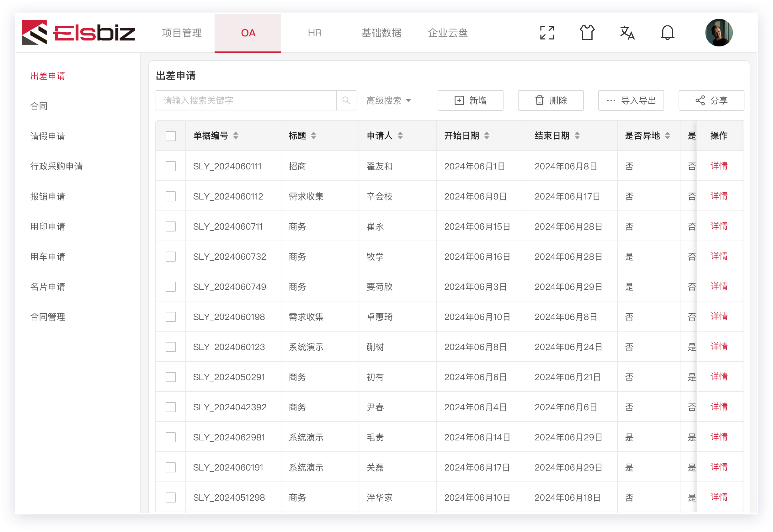The width and height of the screenshot is (773, 532).
Task: Open 名片申请 in the sidebar
Action: 48,287
